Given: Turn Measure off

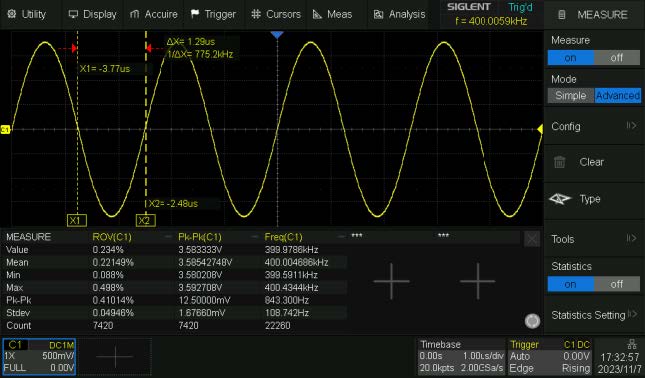Looking at the screenshot, I should click(x=617, y=58).
